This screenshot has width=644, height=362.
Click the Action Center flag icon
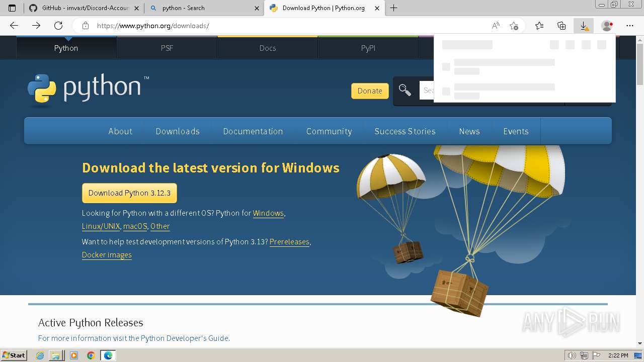(596, 355)
